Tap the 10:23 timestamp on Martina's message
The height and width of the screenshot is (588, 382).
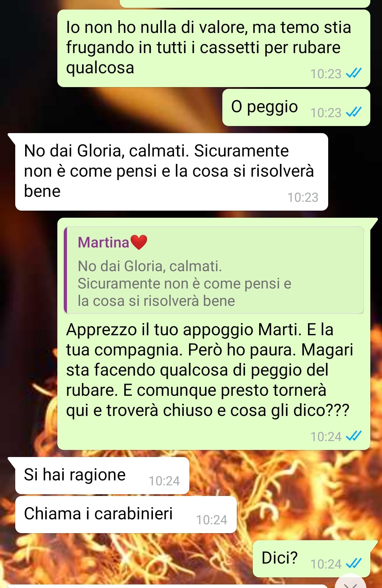click(303, 197)
